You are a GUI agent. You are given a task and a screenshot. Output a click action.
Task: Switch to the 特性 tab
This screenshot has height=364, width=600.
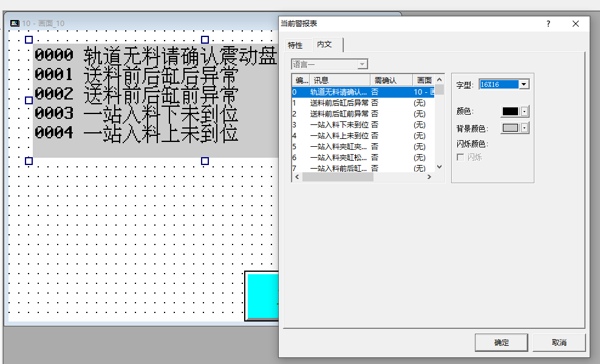(x=295, y=45)
